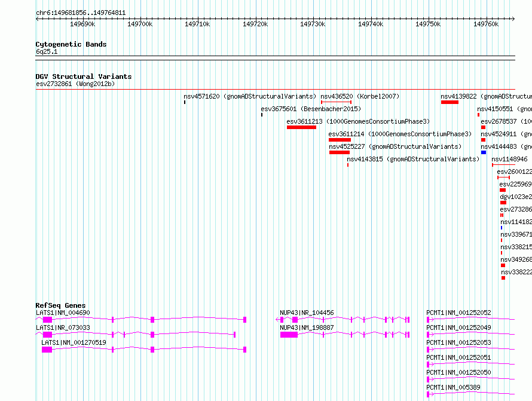Viewport: 532px width, 401px height.
Task: Open variant esv2732861 (Wong2012b) label
Action: (x=75, y=84)
